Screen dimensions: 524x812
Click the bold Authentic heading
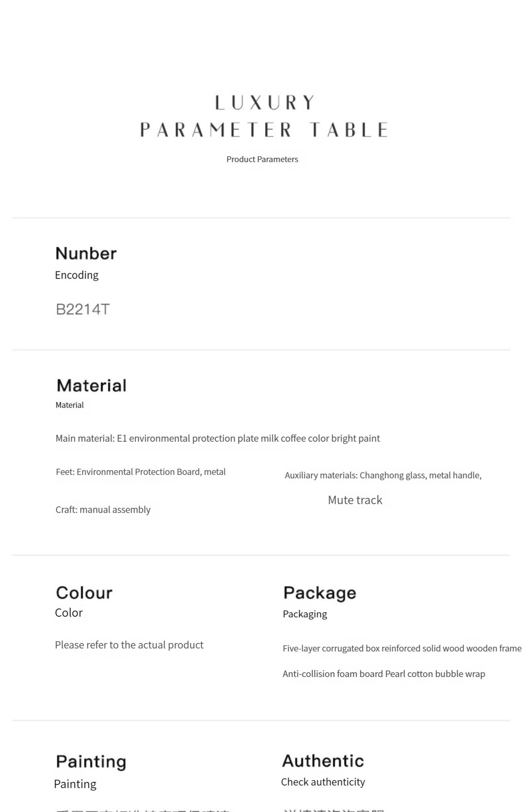pyautogui.click(x=323, y=761)
